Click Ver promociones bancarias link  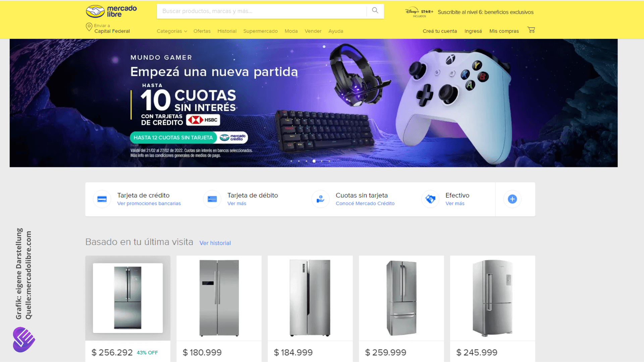pos(149,203)
